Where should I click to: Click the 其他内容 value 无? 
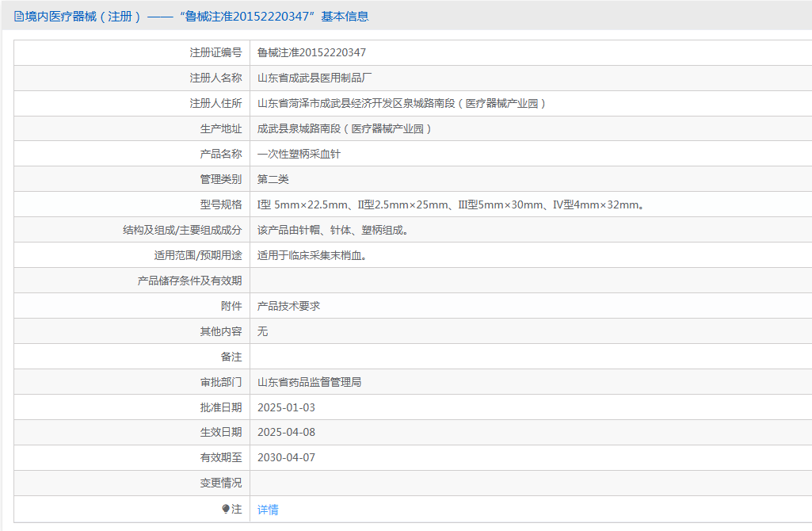click(262, 331)
